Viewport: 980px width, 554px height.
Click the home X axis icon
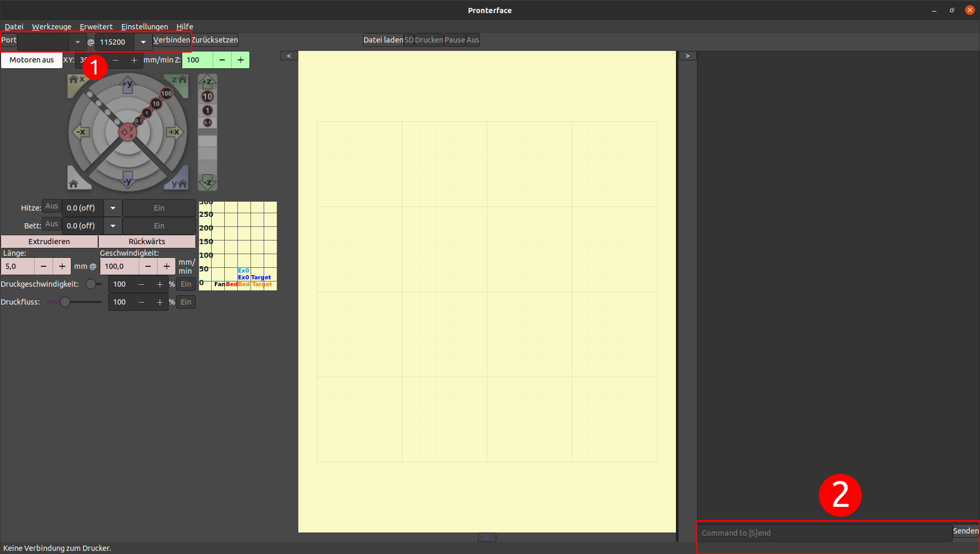click(76, 80)
